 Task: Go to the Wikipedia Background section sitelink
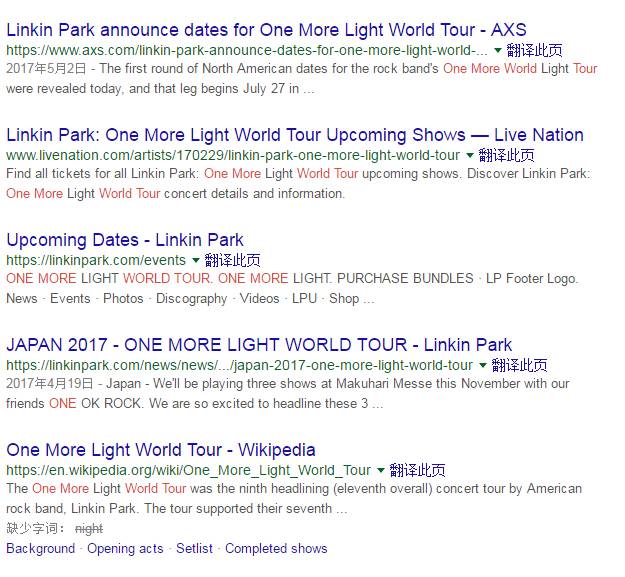pos(40,548)
